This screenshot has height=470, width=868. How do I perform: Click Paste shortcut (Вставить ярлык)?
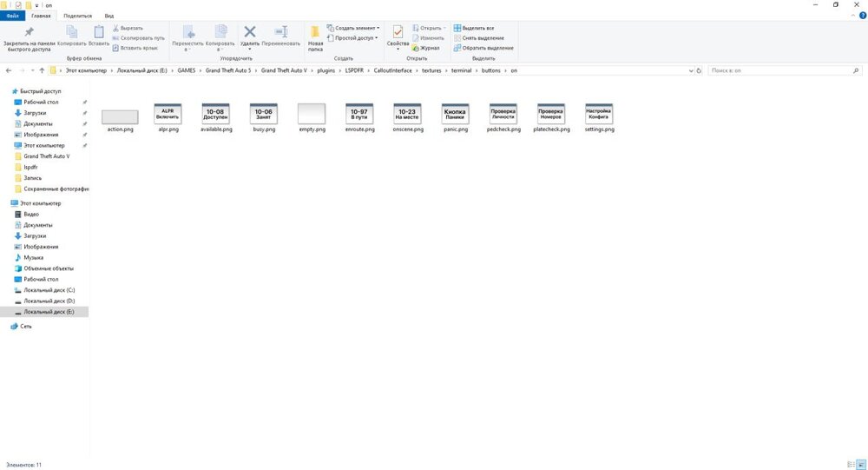coord(135,48)
